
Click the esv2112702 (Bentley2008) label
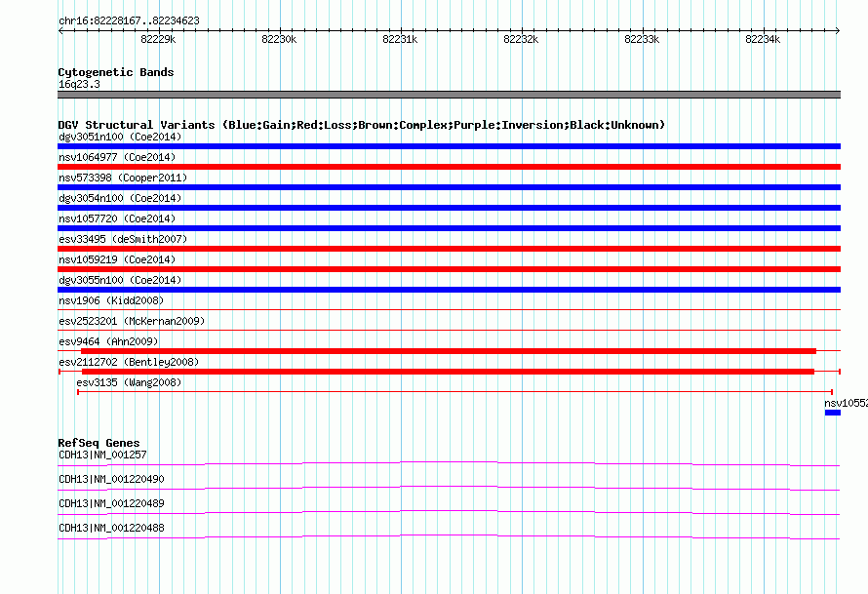pos(129,362)
